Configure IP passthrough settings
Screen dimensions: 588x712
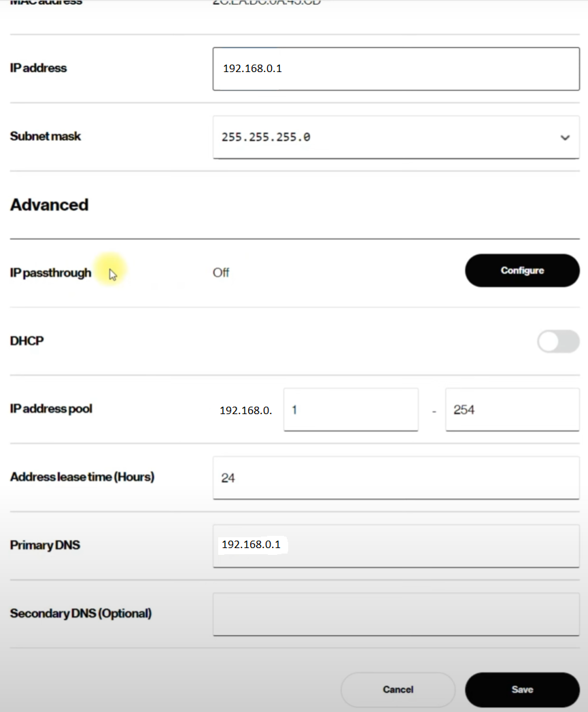click(x=522, y=270)
